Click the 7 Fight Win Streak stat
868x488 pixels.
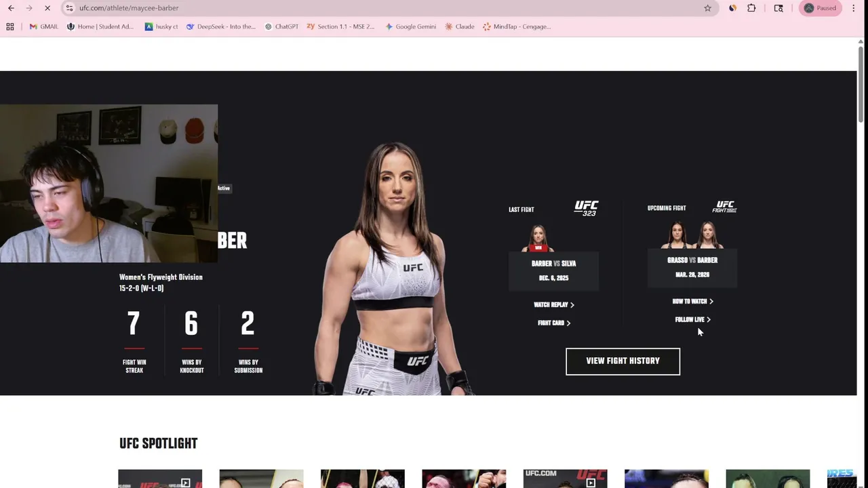tap(134, 342)
